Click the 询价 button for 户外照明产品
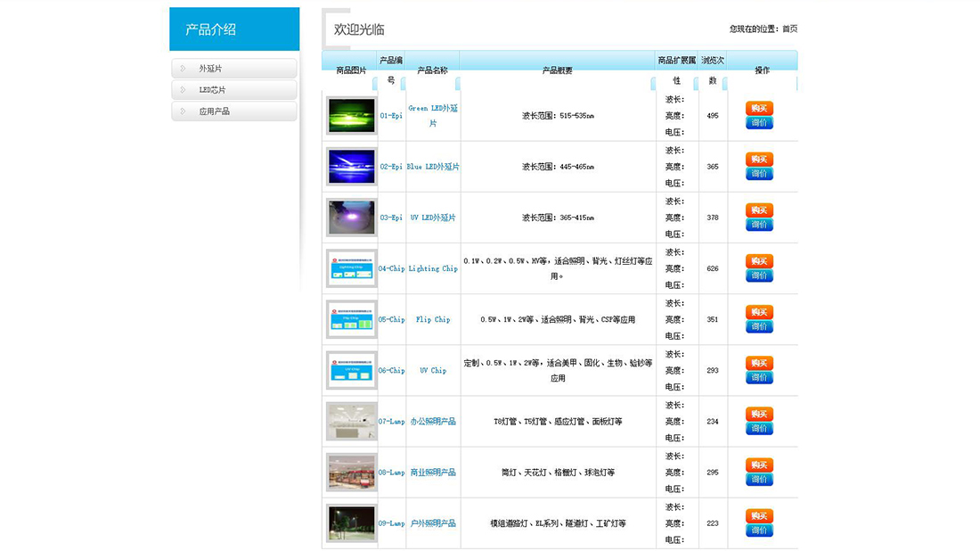980x551 pixels. coord(758,529)
